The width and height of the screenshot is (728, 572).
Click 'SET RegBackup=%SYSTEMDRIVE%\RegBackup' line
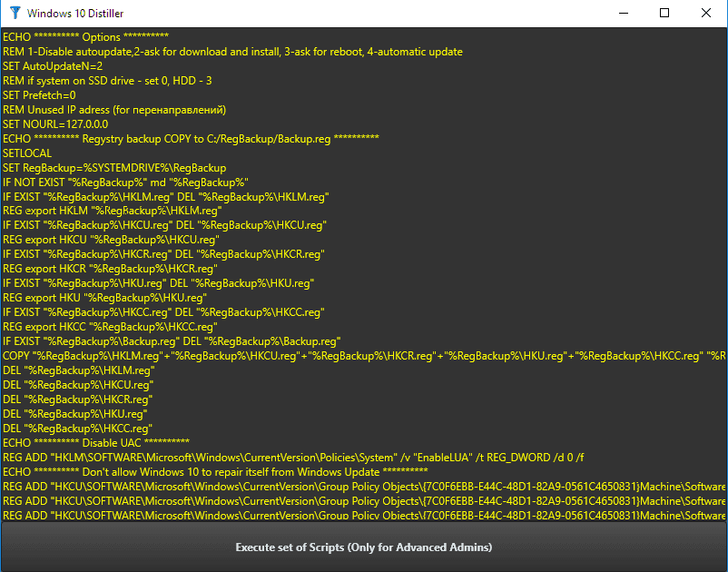pos(114,168)
